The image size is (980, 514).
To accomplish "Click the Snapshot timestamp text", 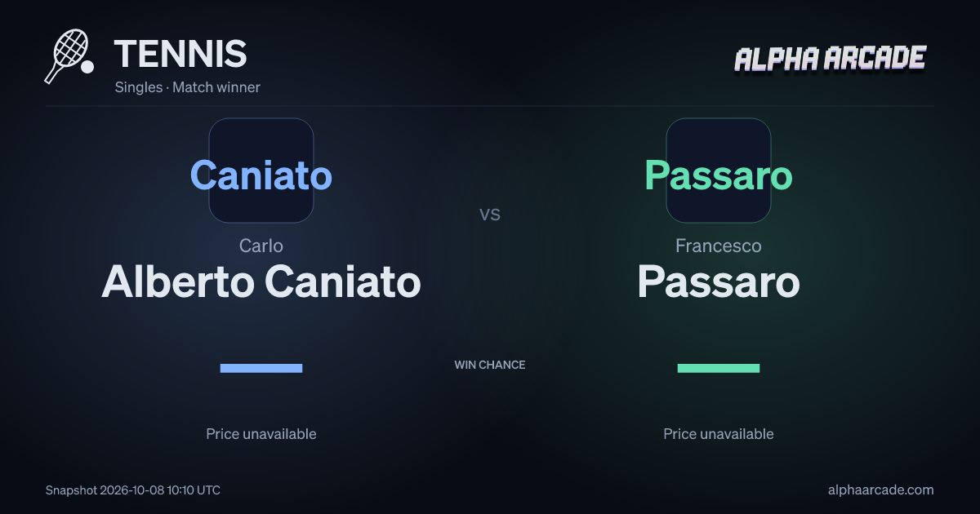I will pos(133,490).
